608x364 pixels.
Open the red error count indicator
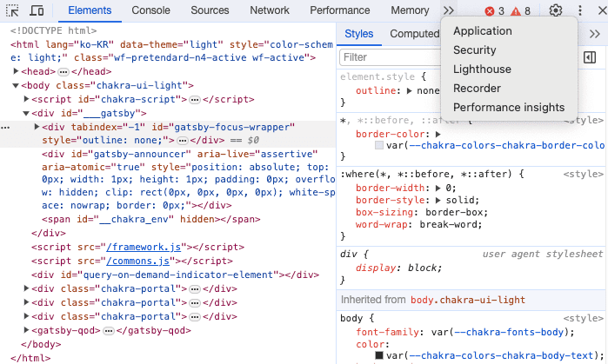tap(494, 10)
